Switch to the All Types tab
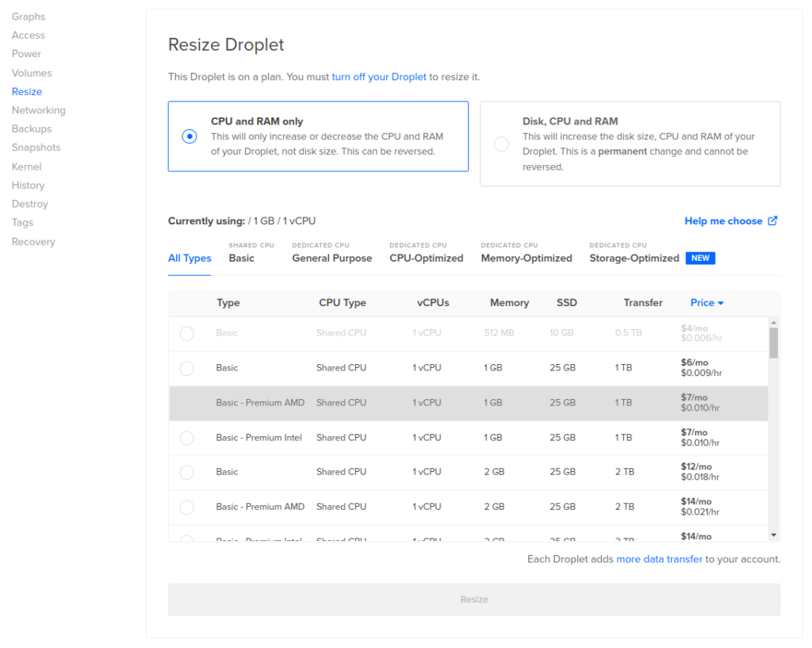The width and height of the screenshot is (812, 648). point(190,258)
